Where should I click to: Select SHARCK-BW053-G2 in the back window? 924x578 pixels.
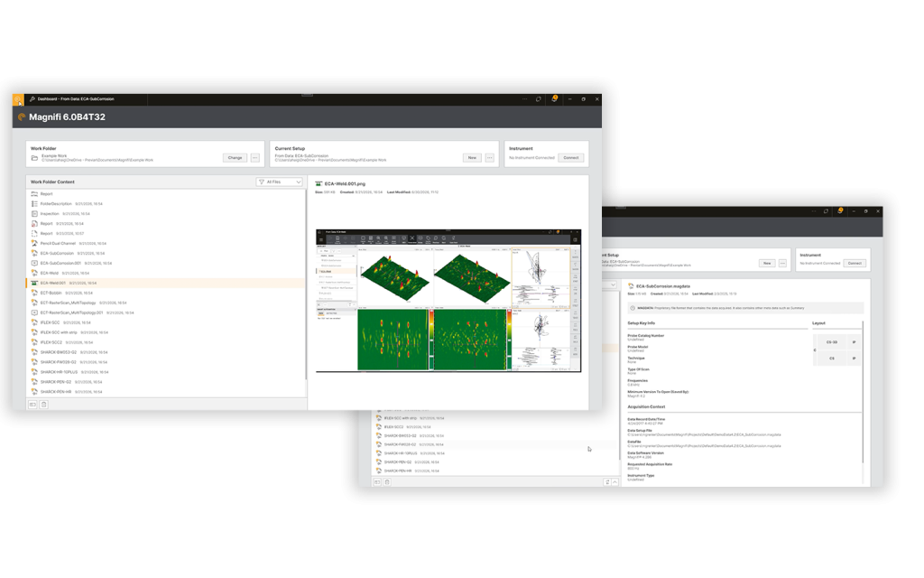pyautogui.click(x=495, y=436)
